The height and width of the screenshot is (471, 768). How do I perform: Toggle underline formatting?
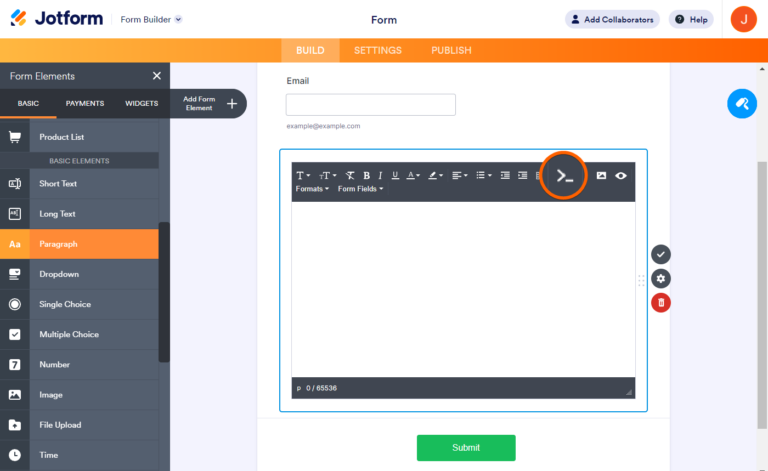395,175
